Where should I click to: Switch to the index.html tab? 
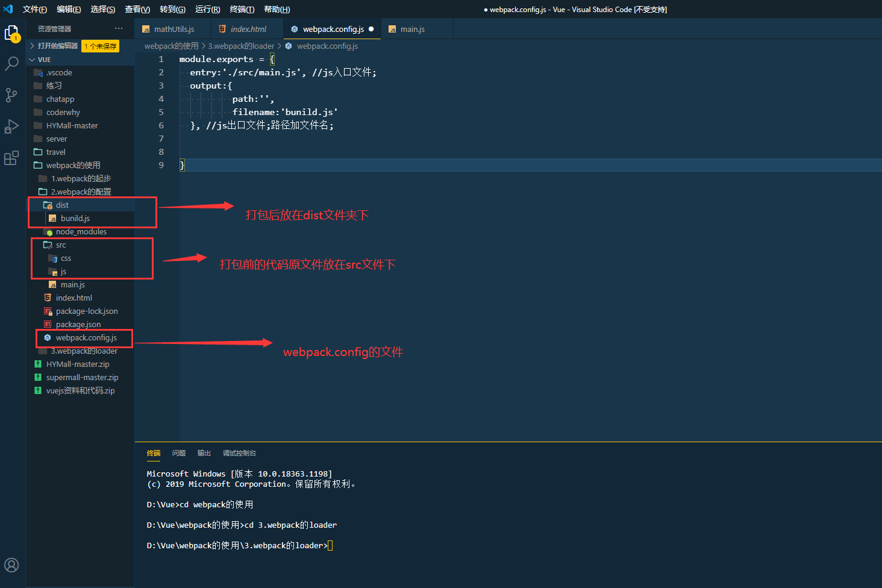coord(247,28)
